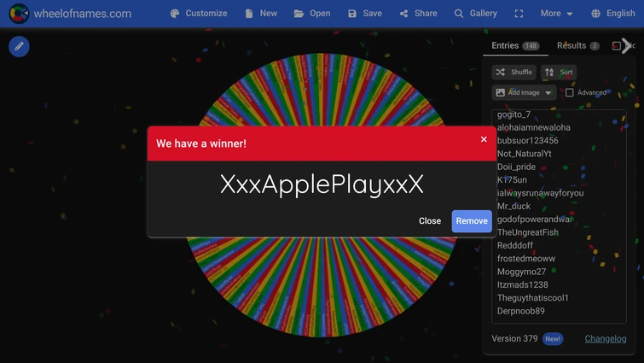The image size is (644, 363).
Task: Click the wheelofnames.com logo icon
Action: (x=19, y=14)
